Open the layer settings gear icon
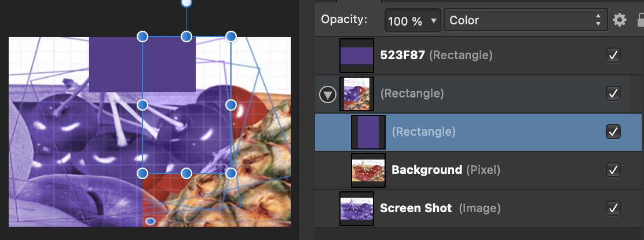This screenshot has width=644, height=240. tap(619, 20)
